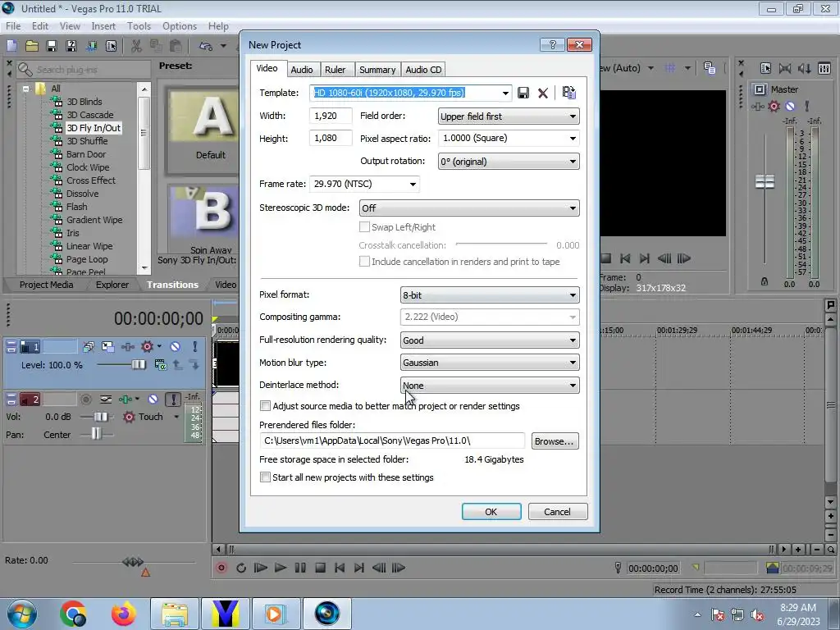The image size is (840, 630).
Task: Click the Save toolbar icon in Vegas Pro
Action: coord(52,46)
